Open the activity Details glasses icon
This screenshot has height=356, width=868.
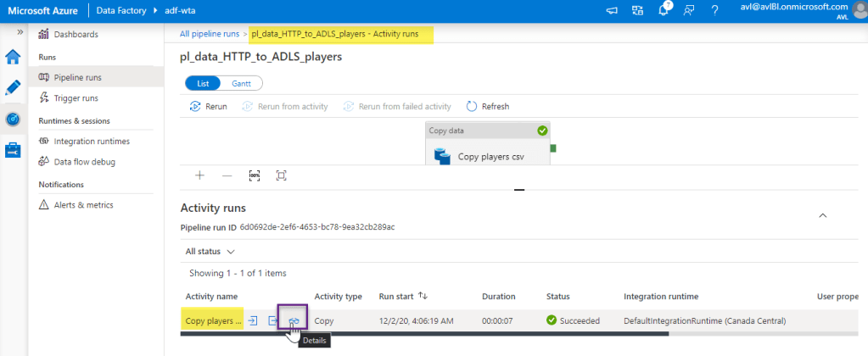294,320
